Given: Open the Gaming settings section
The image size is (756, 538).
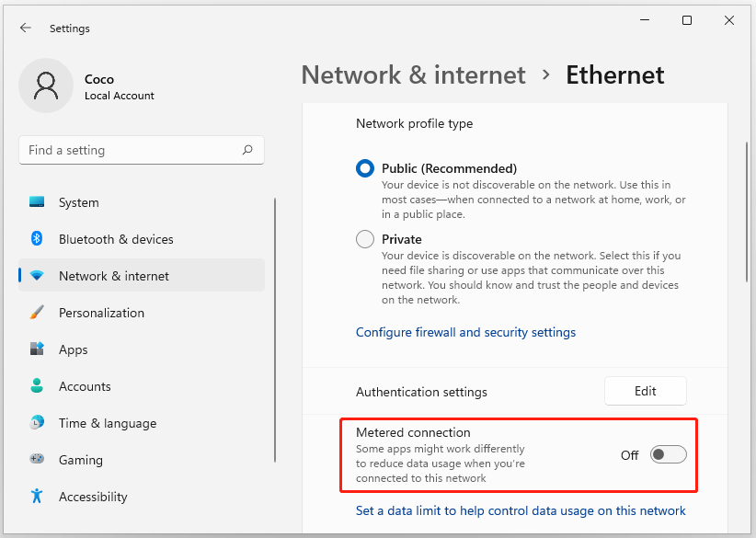Looking at the screenshot, I should click(79, 459).
